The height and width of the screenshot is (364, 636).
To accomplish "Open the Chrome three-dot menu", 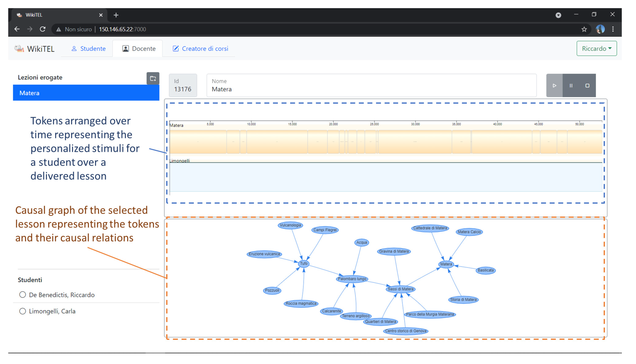I will pos(613,29).
